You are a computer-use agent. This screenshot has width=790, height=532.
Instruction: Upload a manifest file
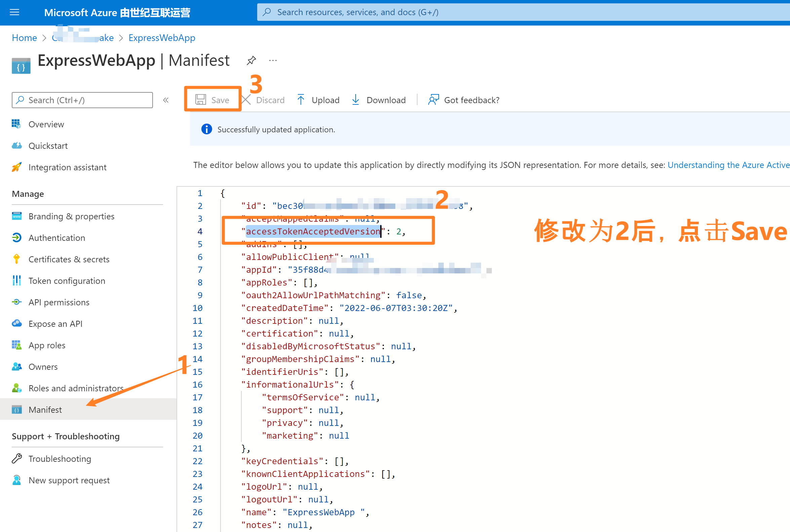(x=318, y=100)
